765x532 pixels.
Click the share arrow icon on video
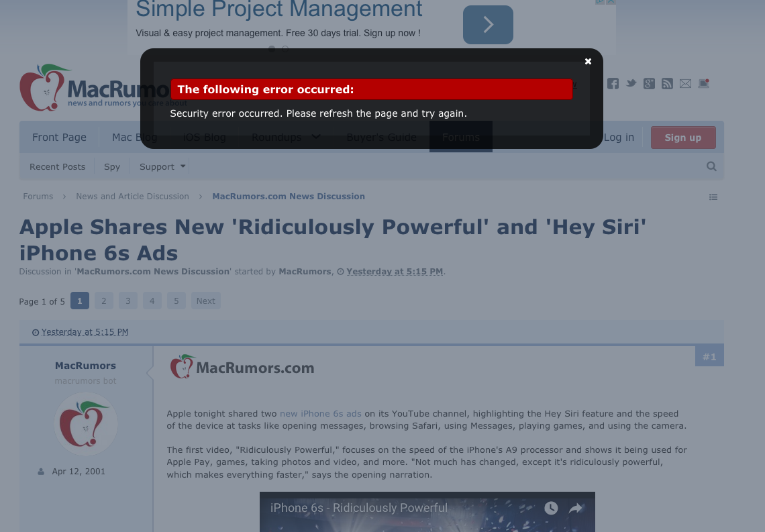click(x=576, y=508)
